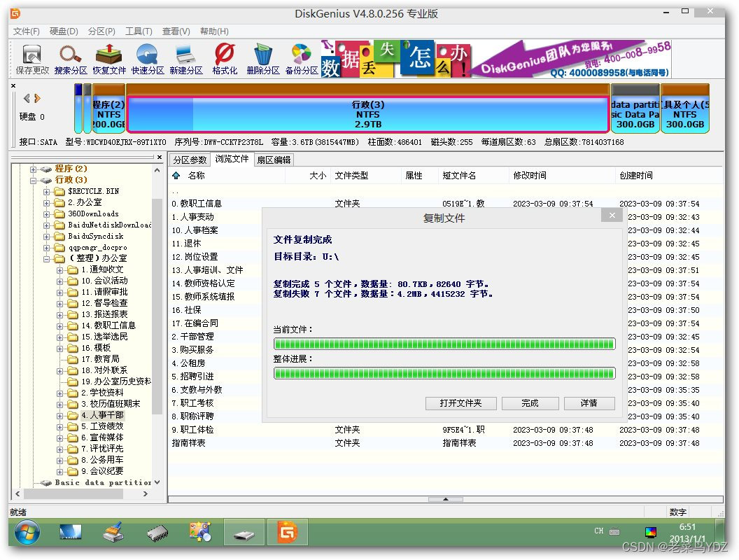
Task: Click the 详情 button in dialog
Action: coord(589,403)
